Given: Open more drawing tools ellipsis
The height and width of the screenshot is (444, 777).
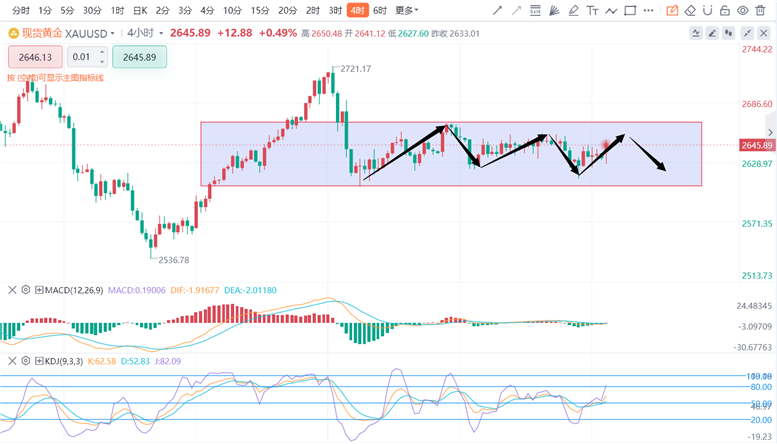Looking at the screenshot, I should coord(648,10).
